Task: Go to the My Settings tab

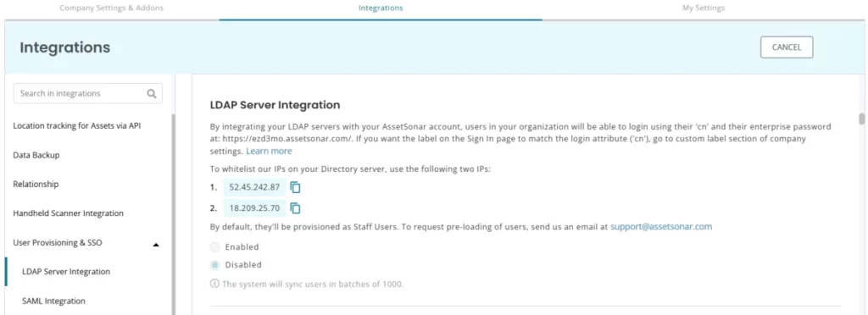Action: [703, 8]
